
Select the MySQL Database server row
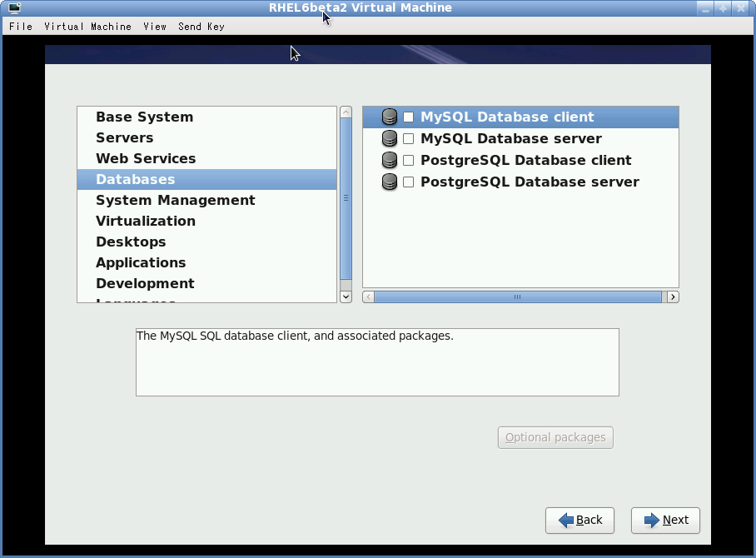pyautogui.click(x=520, y=138)
